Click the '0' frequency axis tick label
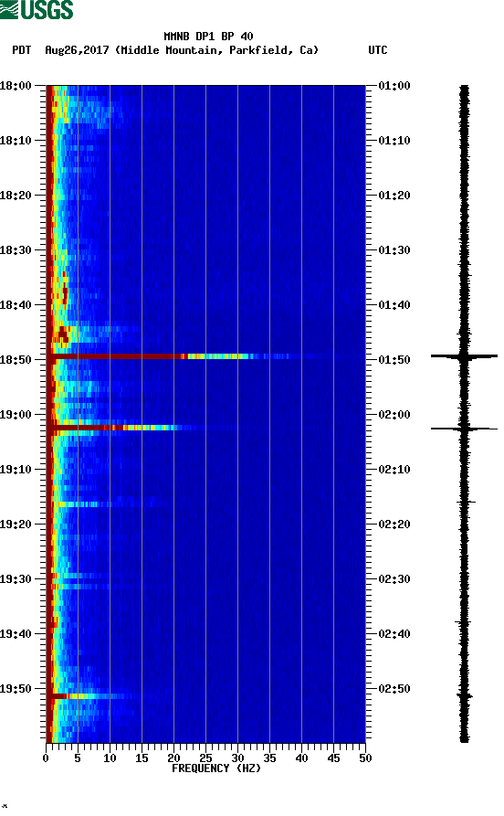The height and width of the screenshot is (816, 504). 46,758
